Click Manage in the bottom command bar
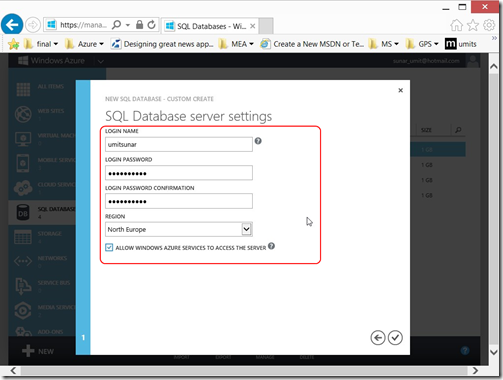The height and width of the screenshot is (380, 503). click(265, 357)
